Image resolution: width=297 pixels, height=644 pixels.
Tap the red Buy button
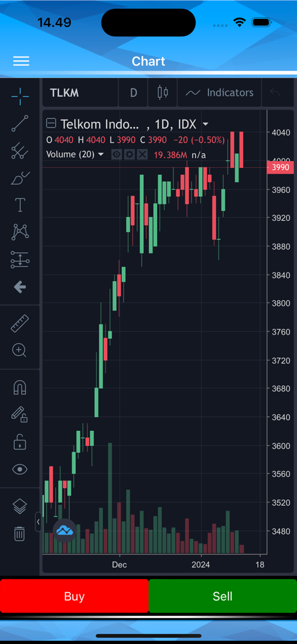coord(74,596)
